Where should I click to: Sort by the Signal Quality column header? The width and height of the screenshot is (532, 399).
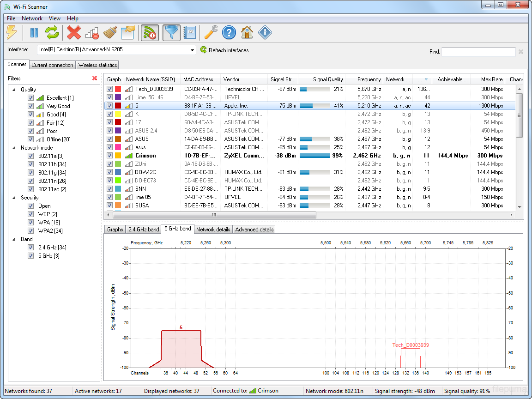(x=321, y=79)
